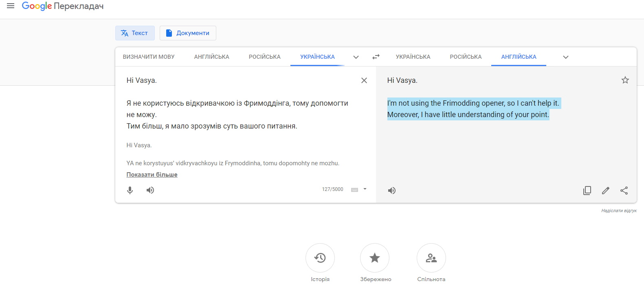
Task: Open the keyboard input tools dropdown
Action: click(x=365, y=189)
